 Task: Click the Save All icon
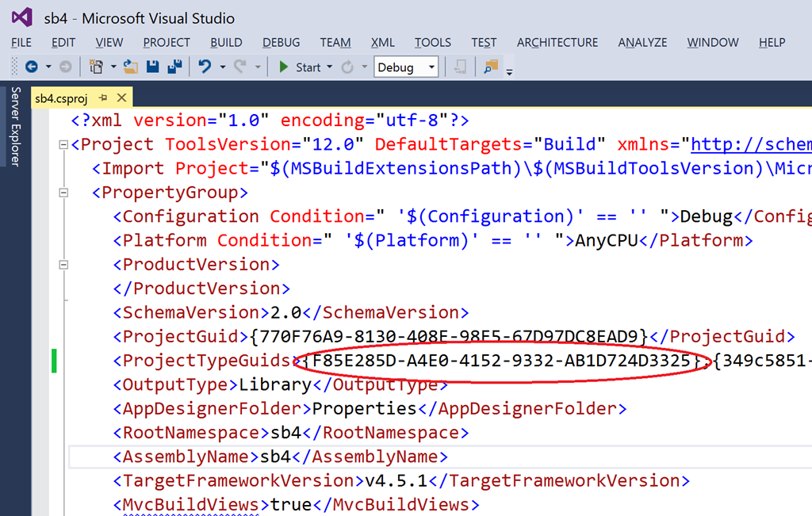pyautogui.click(x=175, y=67)
